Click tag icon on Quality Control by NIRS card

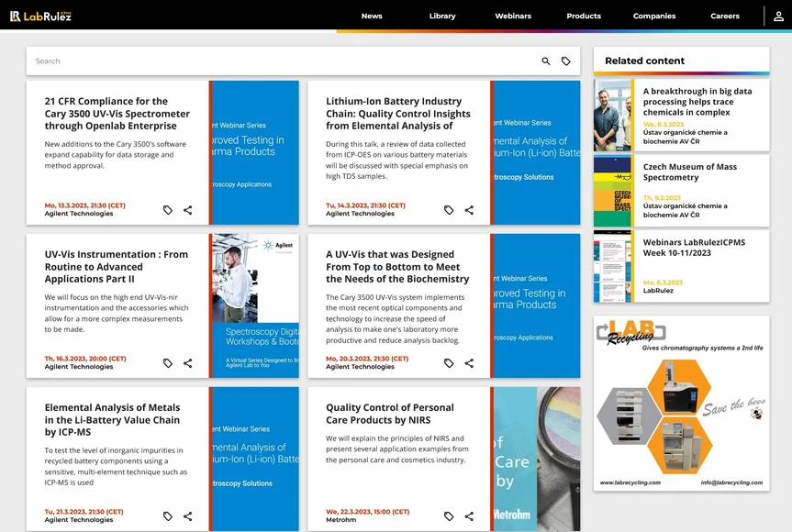click(x=449, y=515)
